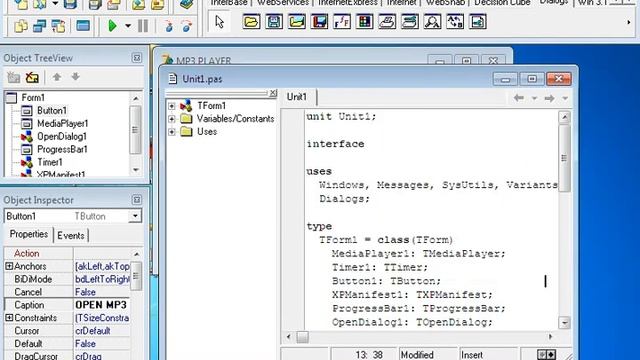The image size is (640, 360).
Task: Select Timer1 in Object TreeView
Action: pyautogui.click(x=50, y=162)
